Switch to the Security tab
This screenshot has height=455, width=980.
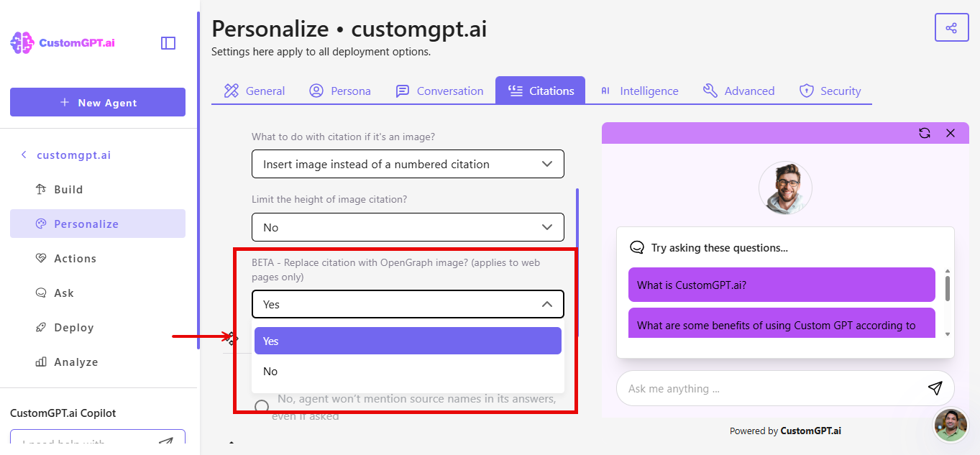pyautogui.click(x=830, y=91)
